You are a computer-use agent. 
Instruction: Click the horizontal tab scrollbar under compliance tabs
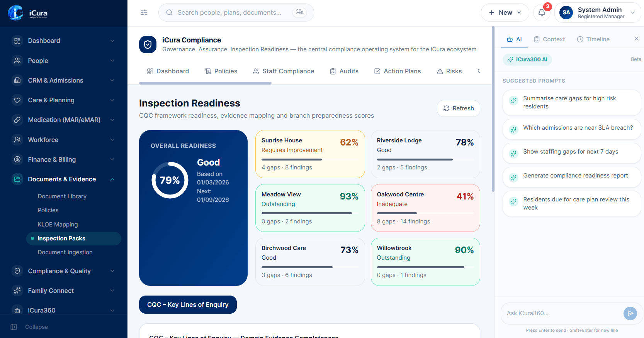click(x=205, y=83)
